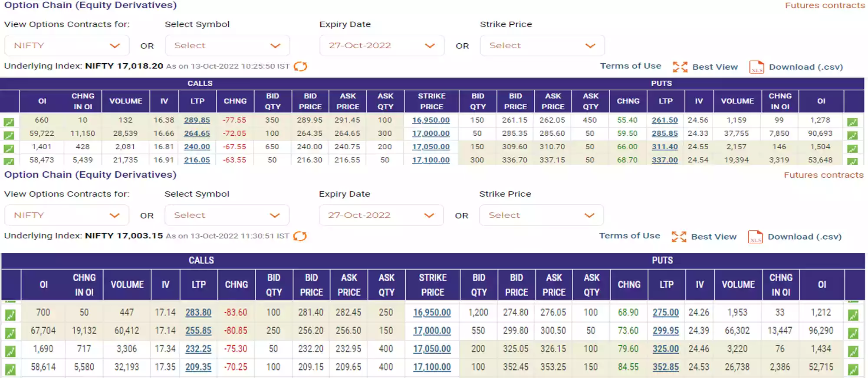The height and width of the screenshot is (378, 868).
Task: Click put LTP 352.85 link
Action: click(666, 367)
